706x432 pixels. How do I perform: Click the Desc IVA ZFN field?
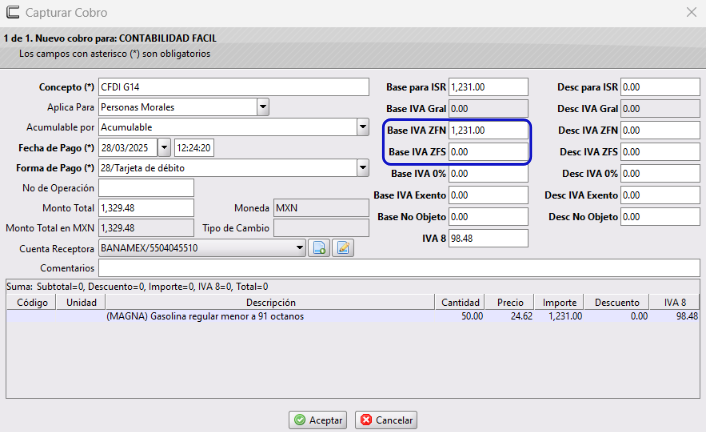pos(660,130)
